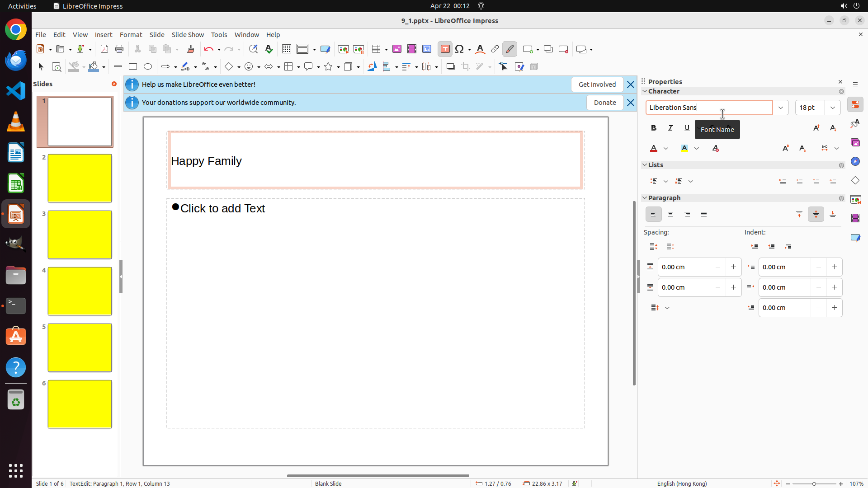Open the Slide Show menu
Screen dimensions: 868x488
point(188,35)
